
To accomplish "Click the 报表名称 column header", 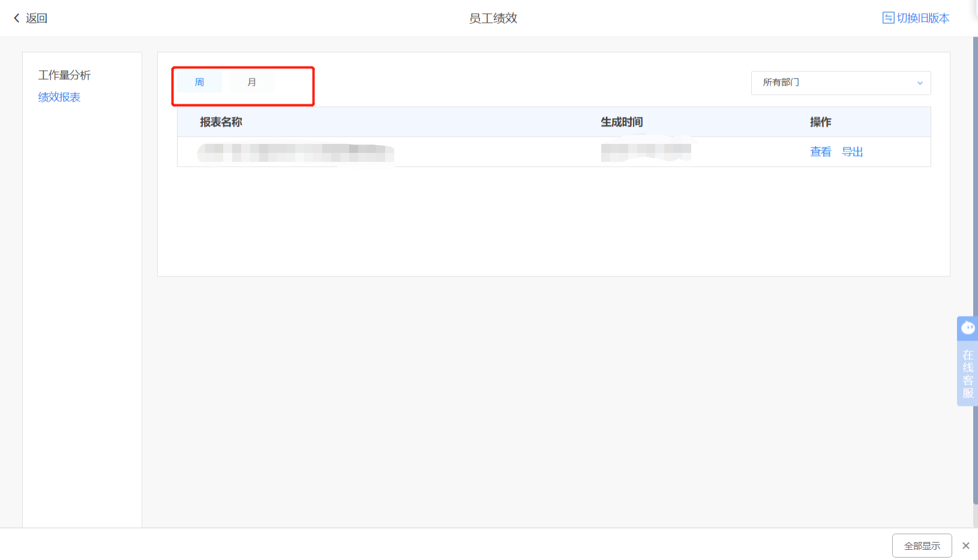I will (221, 122).
